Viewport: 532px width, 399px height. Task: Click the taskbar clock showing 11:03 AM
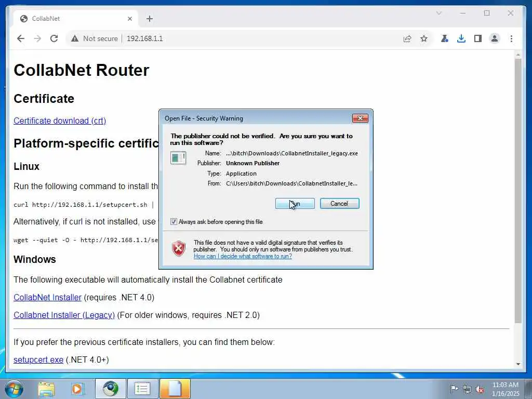[x=505, y=389]
